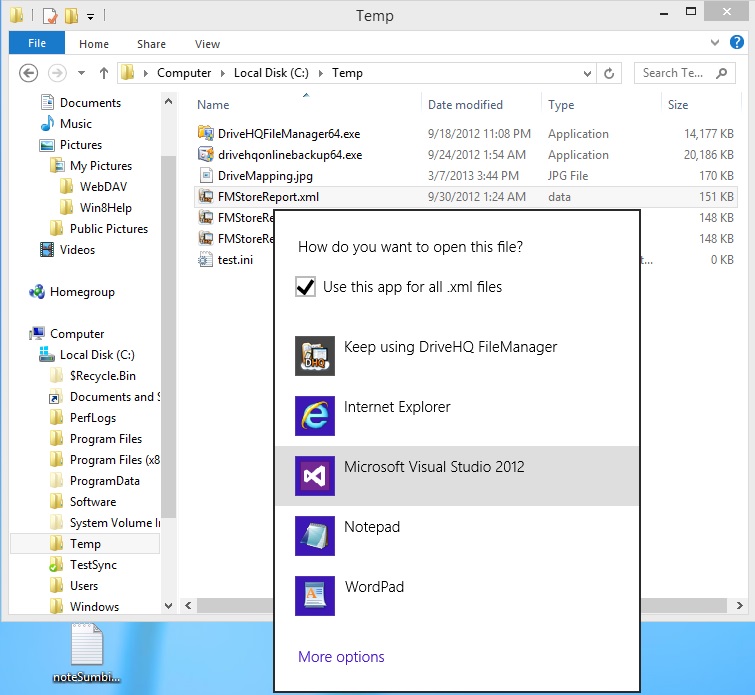
Task: Open the Quick Access Toolbar customize dropdown
Action: pos(91,16)
